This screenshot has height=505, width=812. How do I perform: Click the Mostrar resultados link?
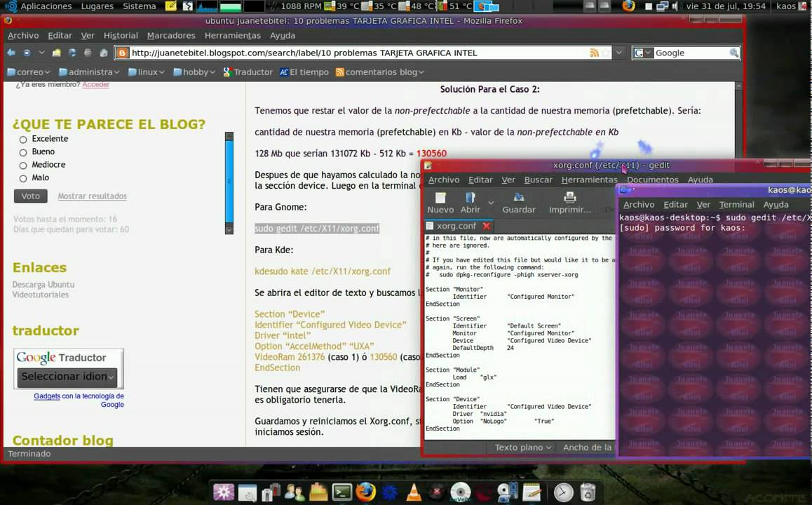(92, 196)
